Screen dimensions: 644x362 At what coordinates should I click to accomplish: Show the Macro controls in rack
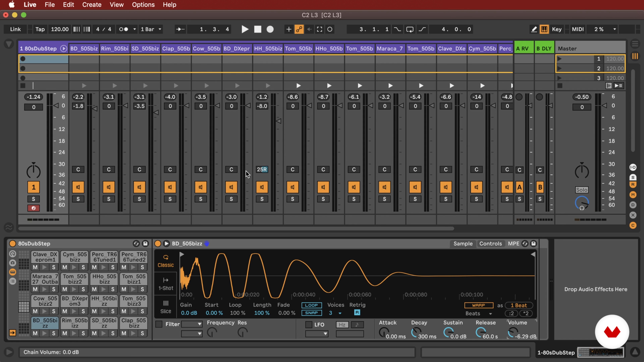(13, 254)
